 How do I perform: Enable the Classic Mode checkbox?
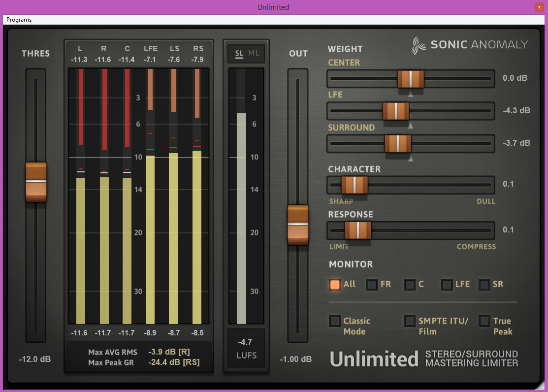[334, 321]
